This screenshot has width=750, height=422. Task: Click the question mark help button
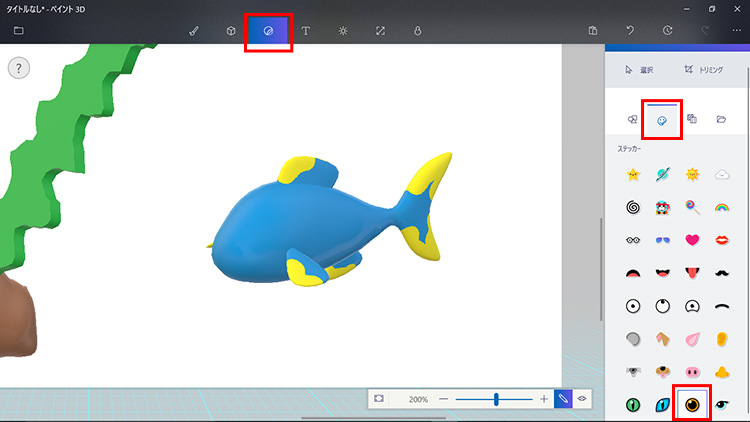pos(19,68)
